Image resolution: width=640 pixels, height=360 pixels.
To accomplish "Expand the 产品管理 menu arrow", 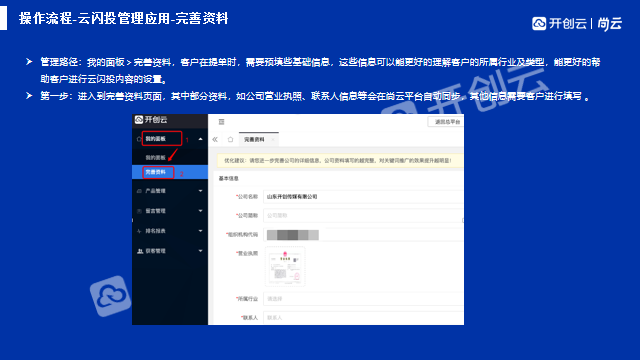I will pos(200,191).
